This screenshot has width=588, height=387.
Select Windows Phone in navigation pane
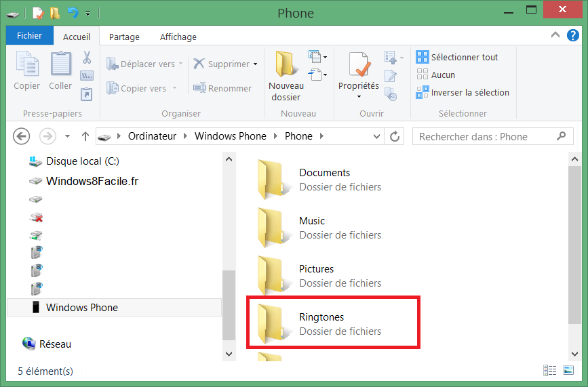coord(115,308)
